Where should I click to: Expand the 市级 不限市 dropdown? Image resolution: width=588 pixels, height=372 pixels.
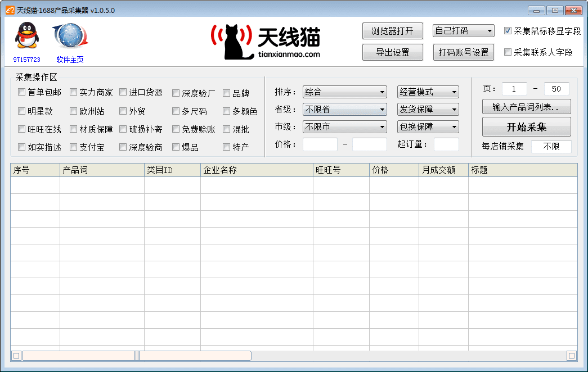[x=344, y=127]
